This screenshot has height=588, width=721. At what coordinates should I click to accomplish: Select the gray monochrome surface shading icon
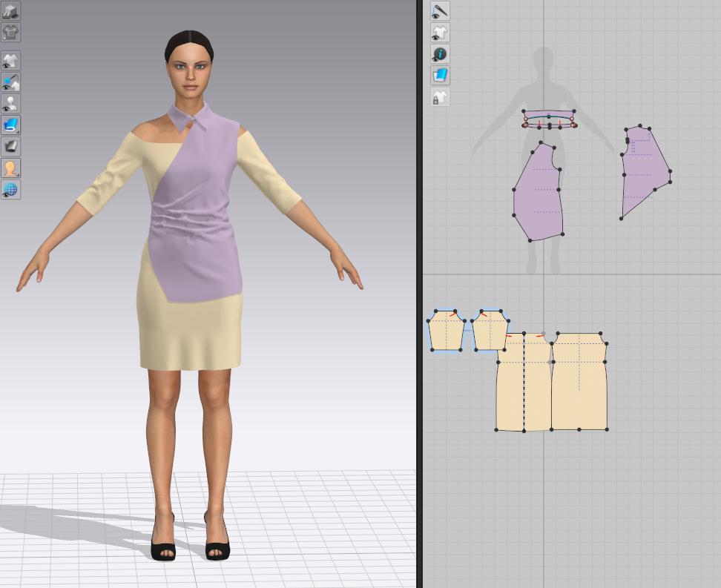10,147
